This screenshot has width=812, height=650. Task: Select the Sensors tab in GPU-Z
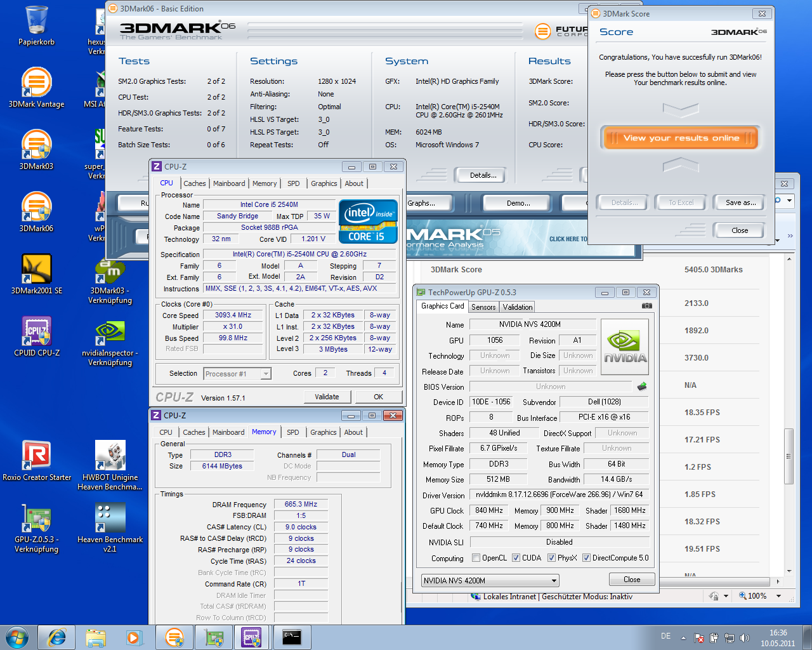(x=483, y=307)
